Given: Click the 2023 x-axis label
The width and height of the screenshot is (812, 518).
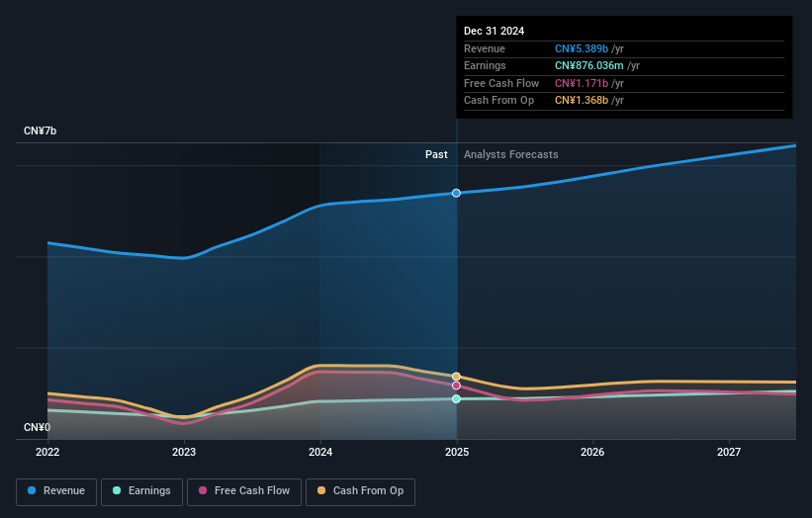Looking at the screenshot, I should coord(184,453).
